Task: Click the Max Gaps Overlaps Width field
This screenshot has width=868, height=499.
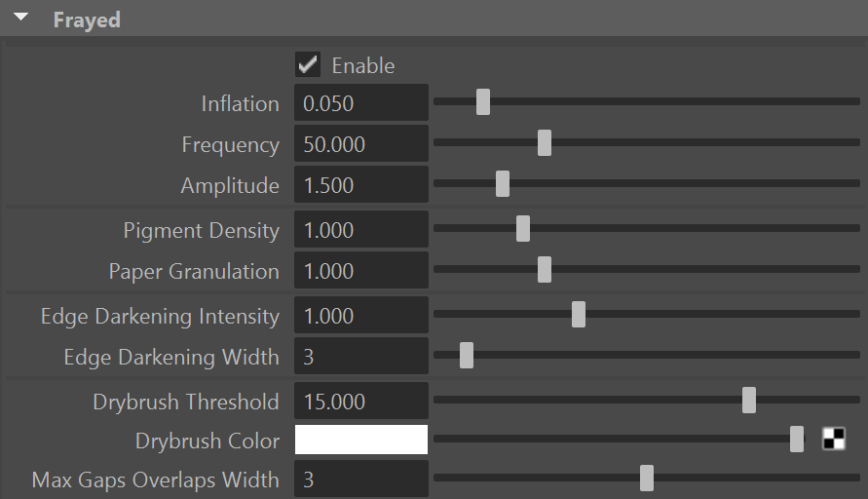Action: tap(360, 480)
